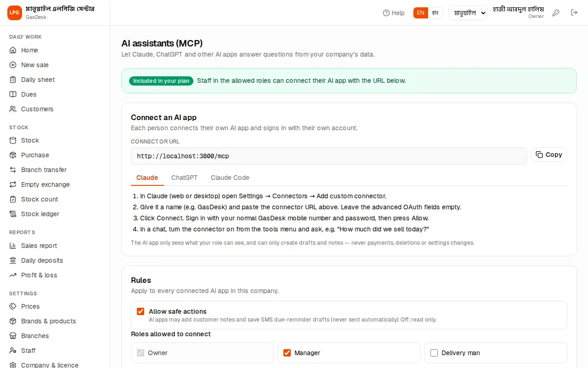The image size is (588, 368).
Task: Uncheck the Manager role checkbox
Action: [287, 353]
